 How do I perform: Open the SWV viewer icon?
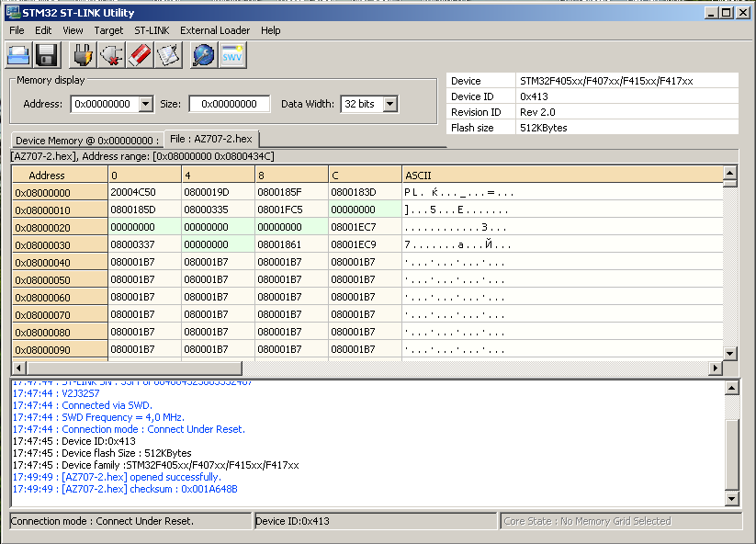point(231,55)
